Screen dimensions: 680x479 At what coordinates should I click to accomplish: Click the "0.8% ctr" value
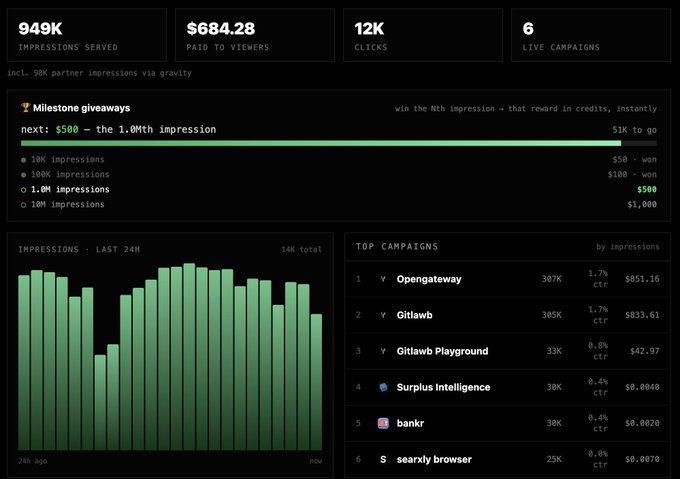[598, 351]
